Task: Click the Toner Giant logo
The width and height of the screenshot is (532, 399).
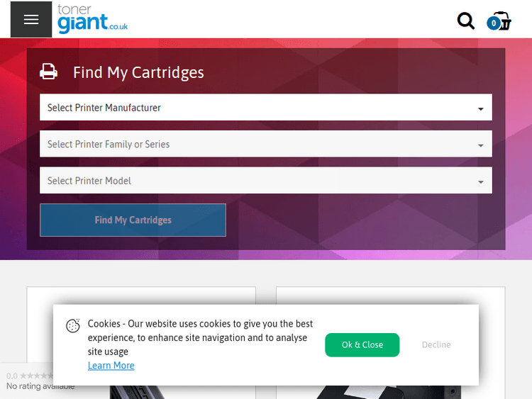Action: tap(92, 20)
